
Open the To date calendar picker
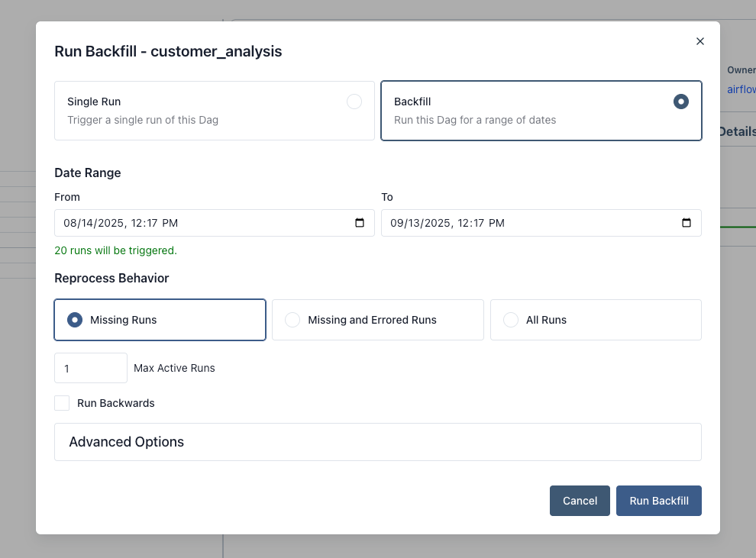(x=685, y=223)
